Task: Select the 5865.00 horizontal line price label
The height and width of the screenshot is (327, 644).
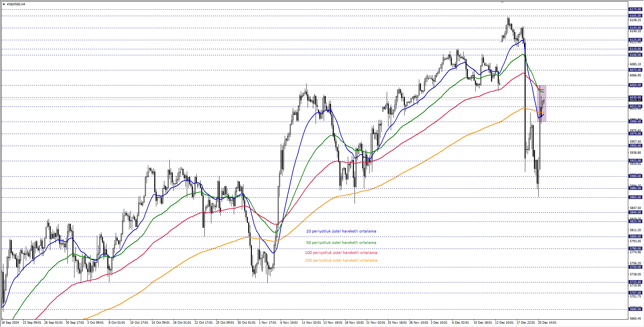Action: click(x=635, y=197)
